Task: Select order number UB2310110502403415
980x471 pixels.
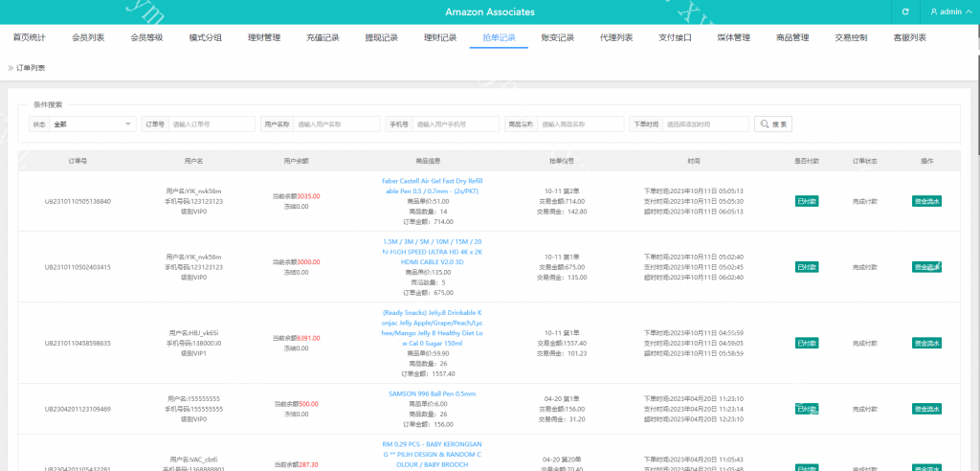Action: pos(78,267)
